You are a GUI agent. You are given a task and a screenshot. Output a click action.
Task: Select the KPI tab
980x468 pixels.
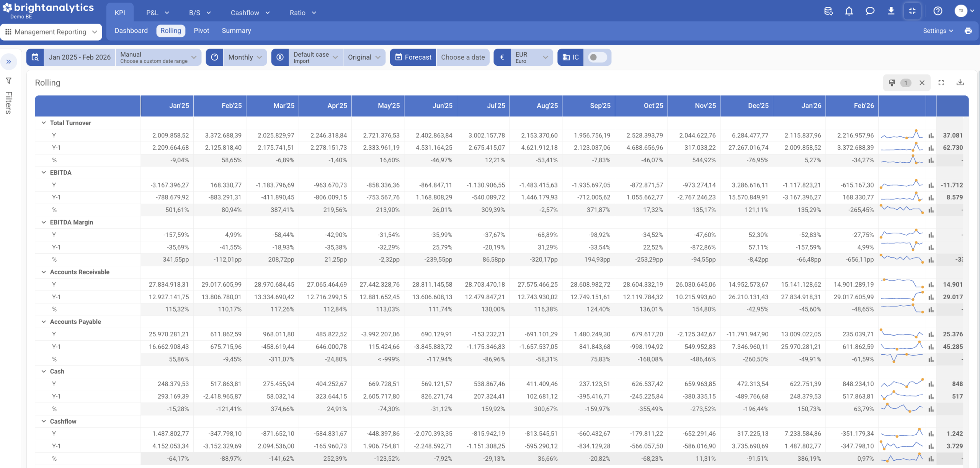[x=120, y=13]
